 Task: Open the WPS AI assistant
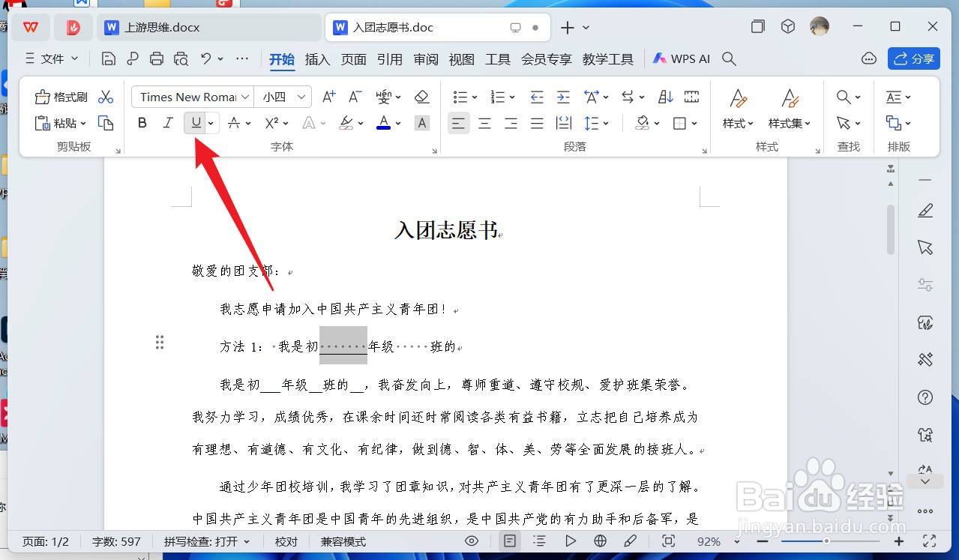point(681,58)
